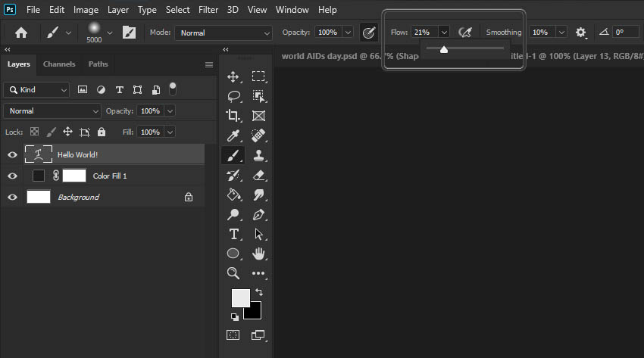
Task: Select the Crop tool
Action: click(233, 116)
